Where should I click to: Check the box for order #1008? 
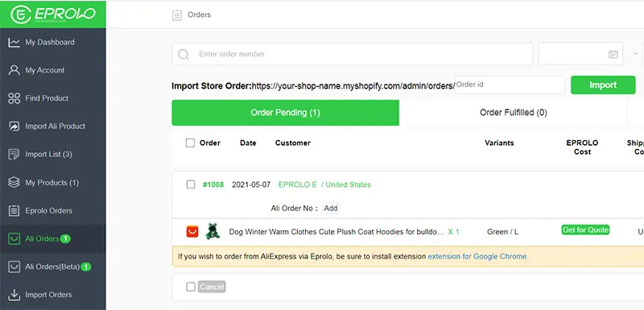tap(191, 184)
